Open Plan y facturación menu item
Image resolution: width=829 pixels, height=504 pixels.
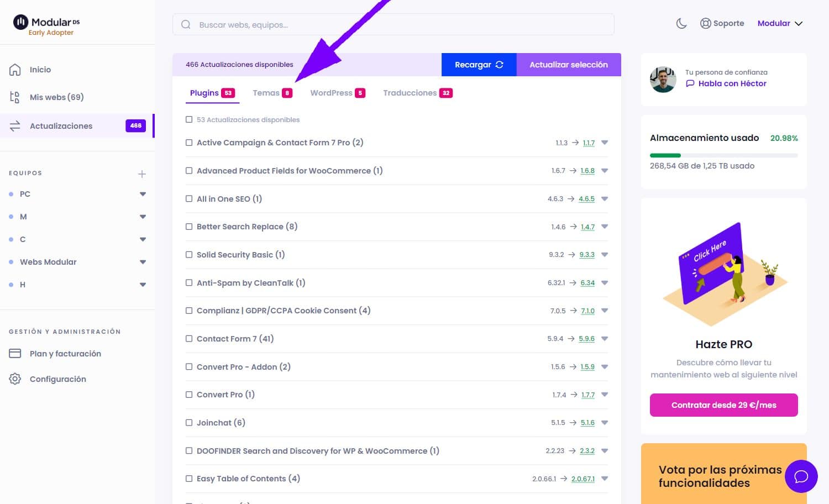click(65, 354)
